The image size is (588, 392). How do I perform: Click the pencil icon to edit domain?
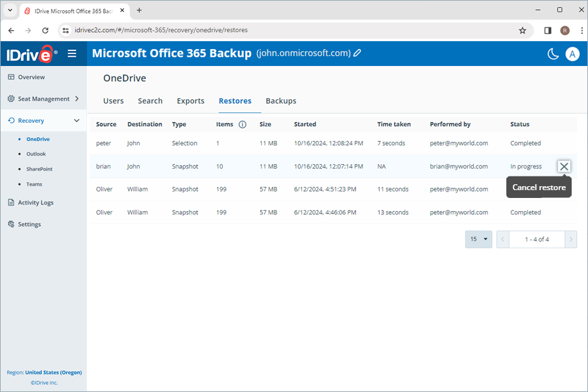coord(357,54)
